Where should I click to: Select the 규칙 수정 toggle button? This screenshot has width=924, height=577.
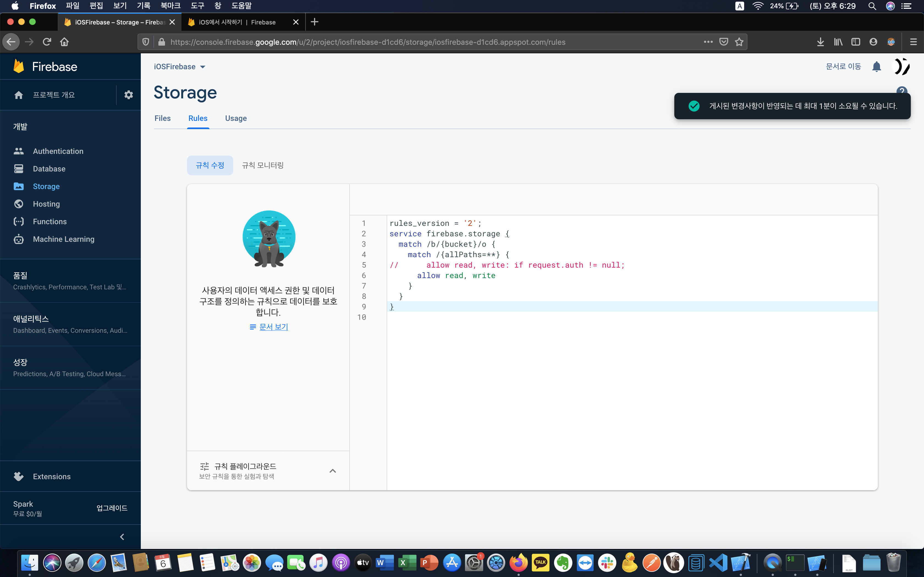tap(210, 165)
